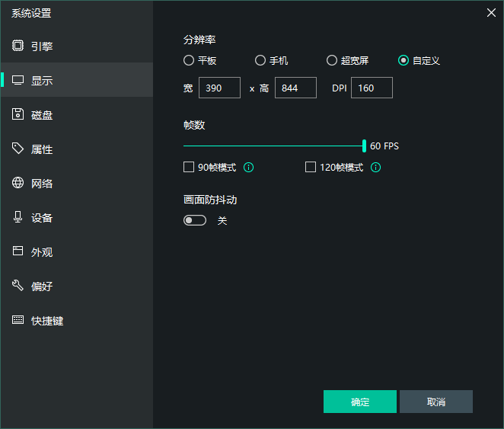Click the 画面防抖动 heading

210,200
